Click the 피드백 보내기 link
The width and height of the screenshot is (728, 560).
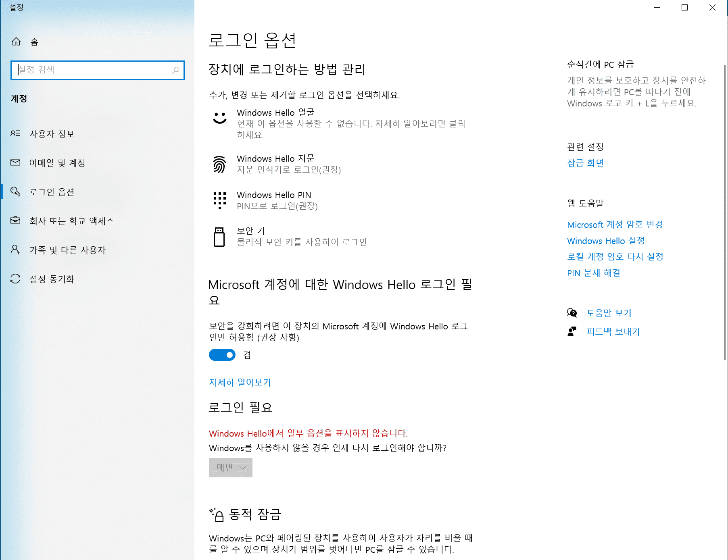[613, 331]
